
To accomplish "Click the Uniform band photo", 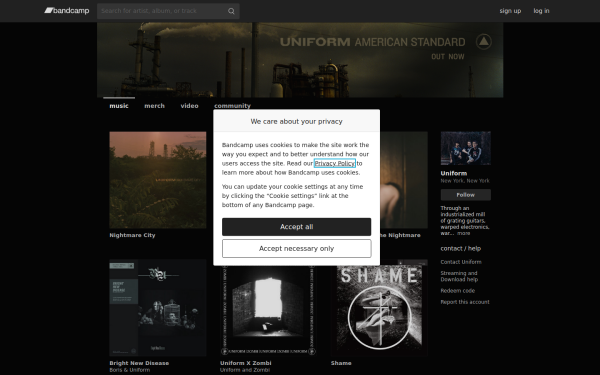I will pos(466,148).
